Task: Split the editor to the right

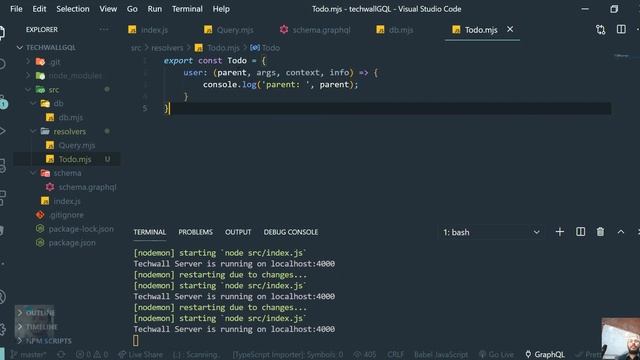Action: click(x=621, y=29)
